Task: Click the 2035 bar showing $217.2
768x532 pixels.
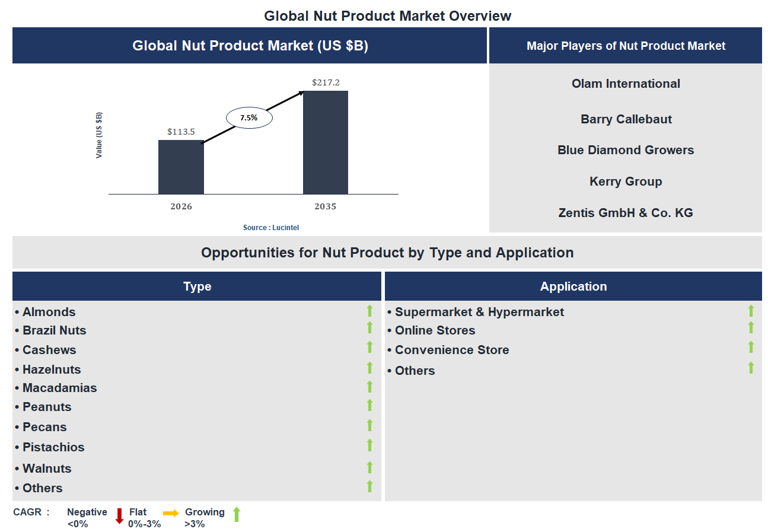Action: pos(325,142)
